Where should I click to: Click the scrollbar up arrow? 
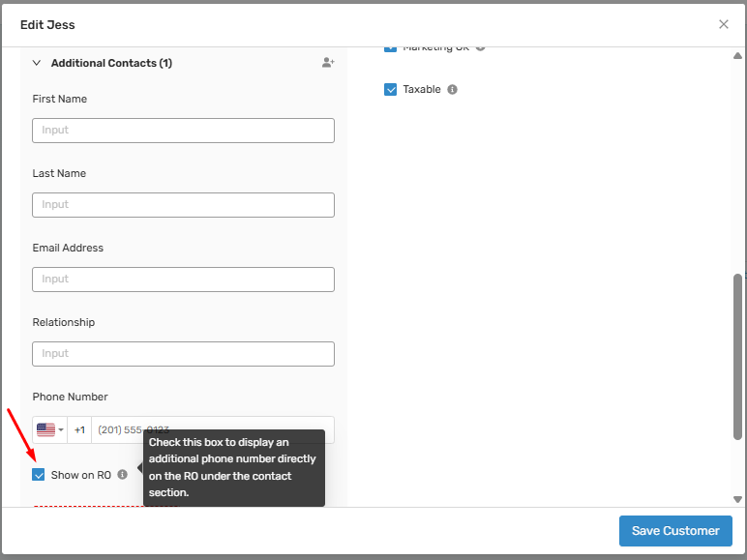[x=737, y=56]
